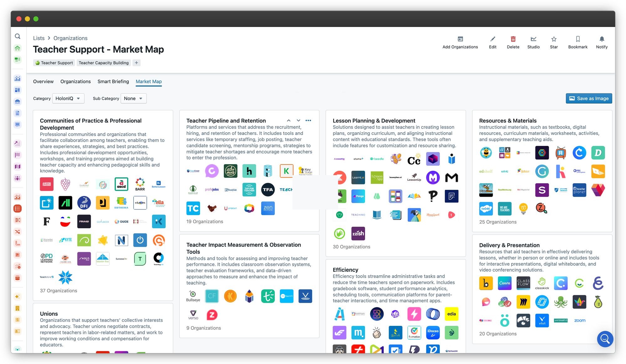Image resolution: width=626 pixels, height=364 pixels.
Task: Select the verso logo in Teacher Impact Measurement
Action: click(193, 315)
